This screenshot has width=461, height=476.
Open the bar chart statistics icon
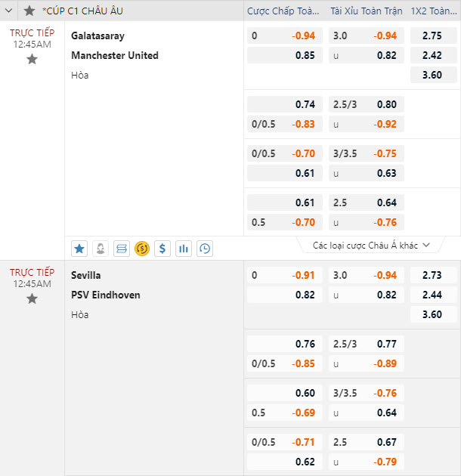184,249
